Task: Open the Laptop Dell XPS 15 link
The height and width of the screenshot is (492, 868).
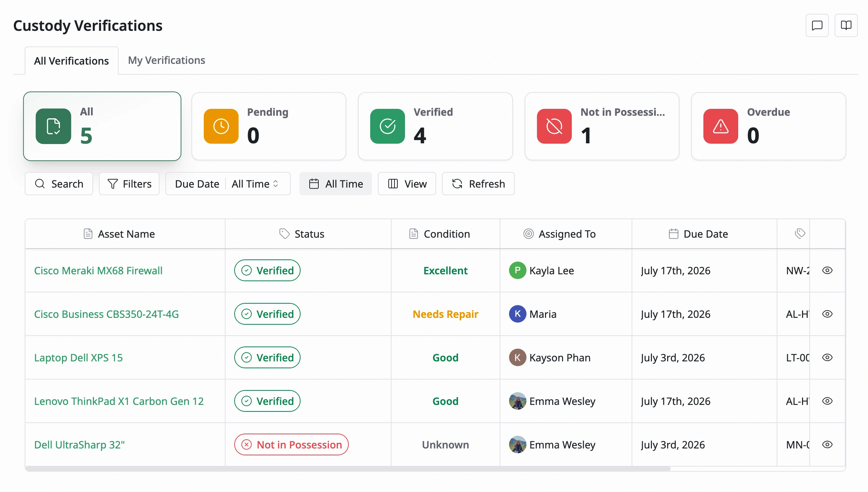Action: 78,358
